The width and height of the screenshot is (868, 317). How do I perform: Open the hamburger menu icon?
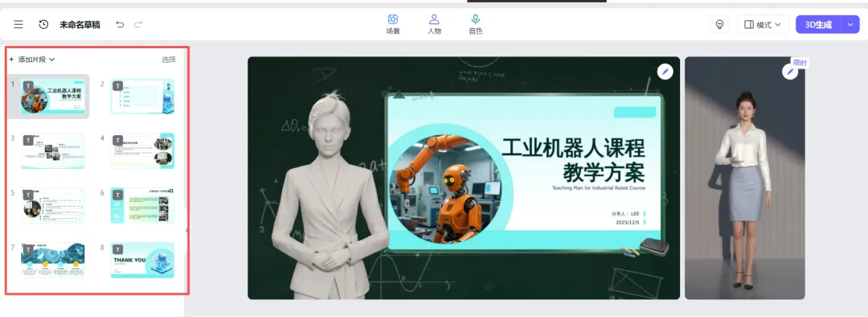(18, 24)
